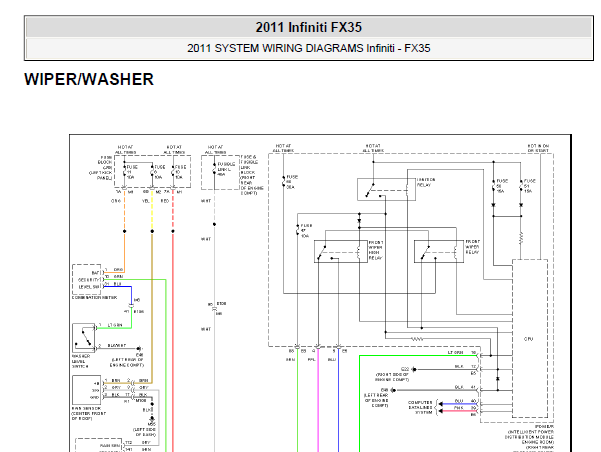The width and height of the screenshot is (601, 452).
Task: Click the 'FRONT WIPER HIGH RELAY' label
Action: click(x=376, y=250)
